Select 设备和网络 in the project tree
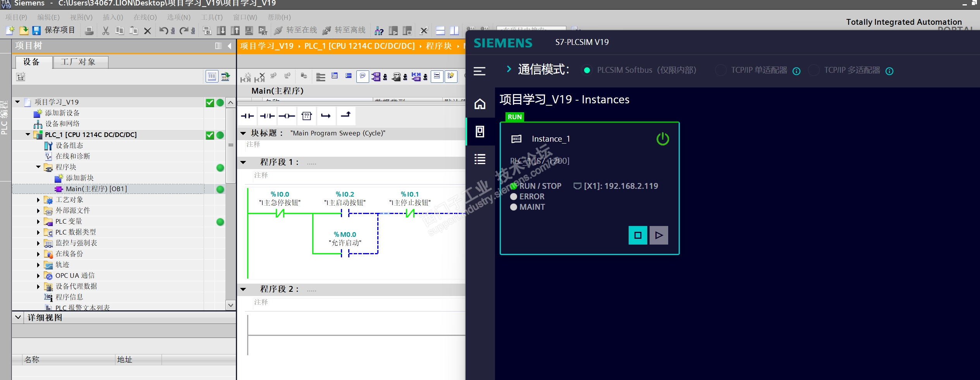Viewport: 980px width, 380px height. 62,124
